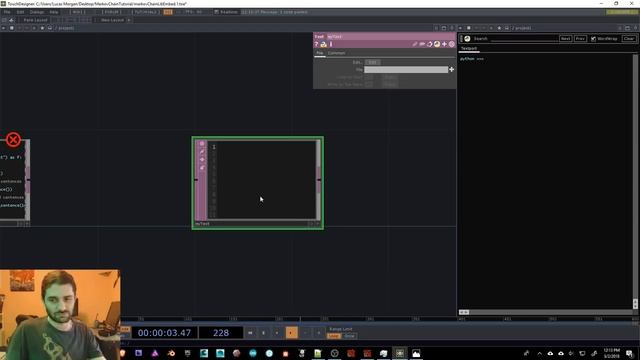Screen dimensions: 640x360
Task: Click the language Python icon in parameter header
Action: pyautogui.click(x=437, y=44)
